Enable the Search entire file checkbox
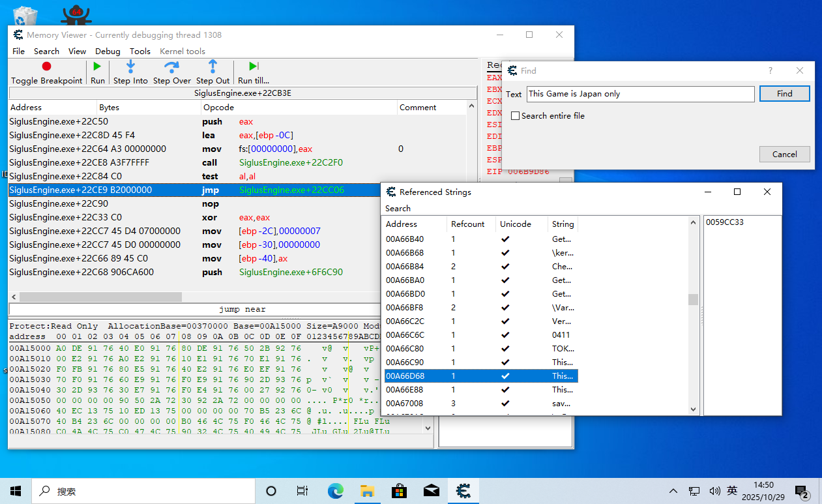 pos(516,116)
